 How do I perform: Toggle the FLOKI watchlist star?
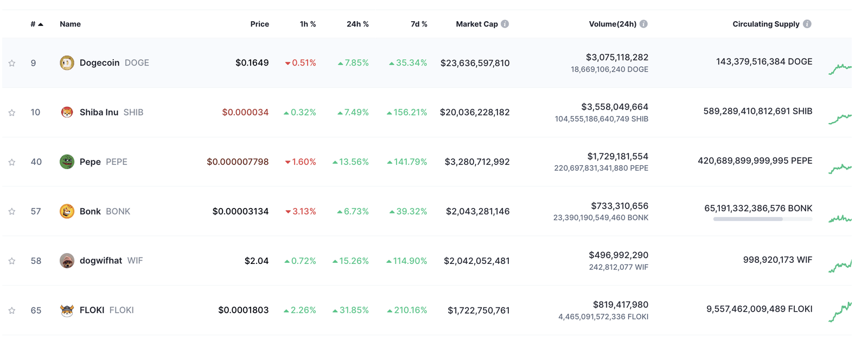pos(12,311)
